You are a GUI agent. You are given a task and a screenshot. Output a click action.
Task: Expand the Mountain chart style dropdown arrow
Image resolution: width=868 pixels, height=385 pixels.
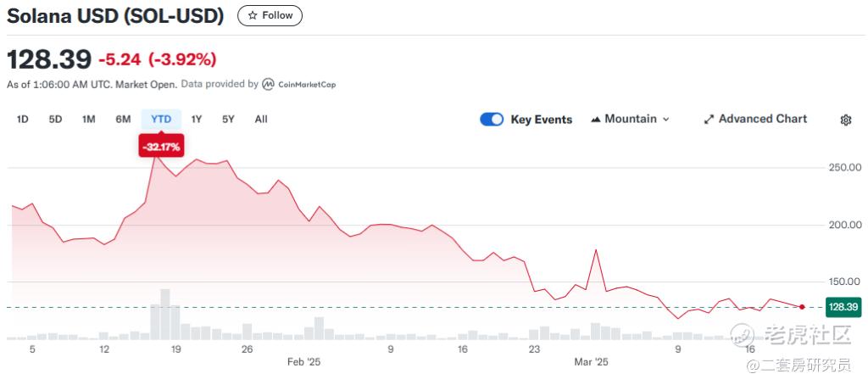tap(665, 120)
